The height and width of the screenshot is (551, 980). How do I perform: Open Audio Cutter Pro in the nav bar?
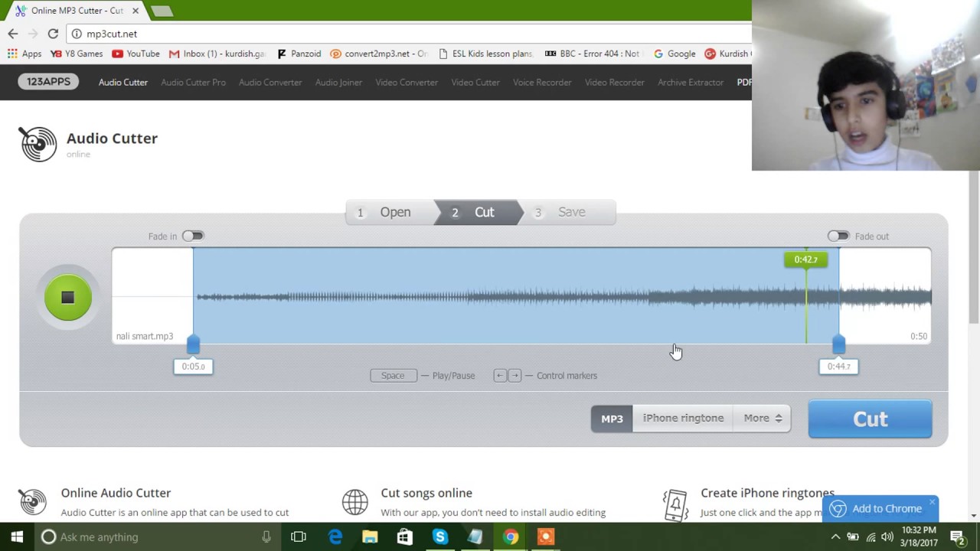pyautogui.click(x=193, y=83)
